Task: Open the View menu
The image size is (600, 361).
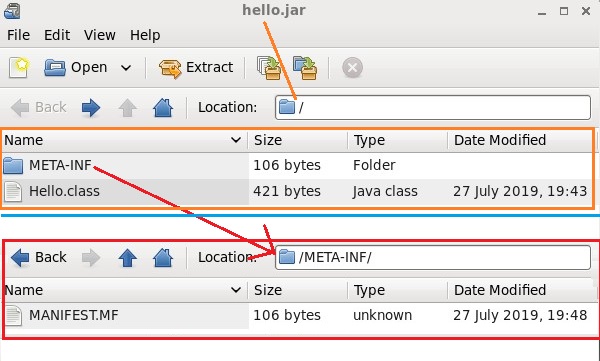Action: pos(99,35)
